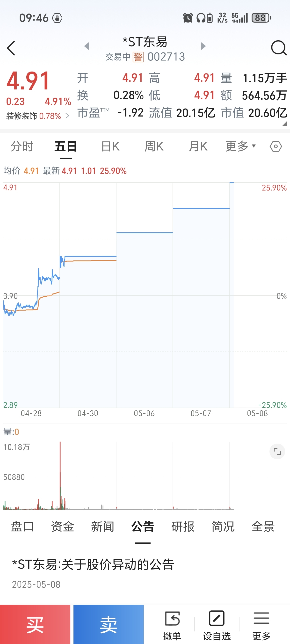Tap the back arrow icon
This screenshot has width=290, height=644.
11,48
